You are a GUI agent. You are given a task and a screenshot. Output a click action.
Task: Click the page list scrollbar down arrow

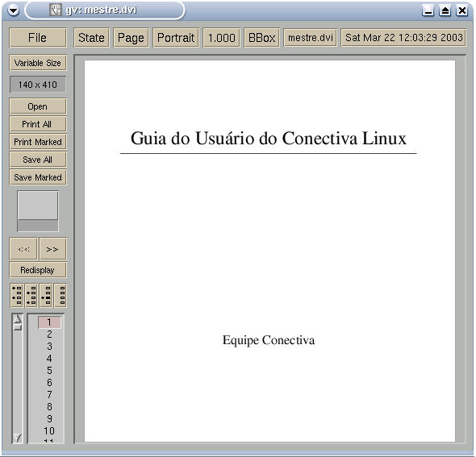[18, 438]
